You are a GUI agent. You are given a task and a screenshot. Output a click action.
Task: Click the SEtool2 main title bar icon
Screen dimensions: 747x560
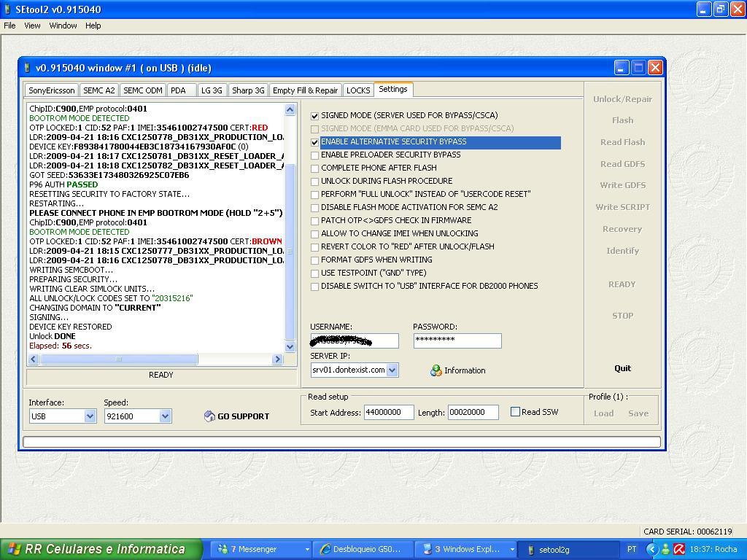(7, 9)
